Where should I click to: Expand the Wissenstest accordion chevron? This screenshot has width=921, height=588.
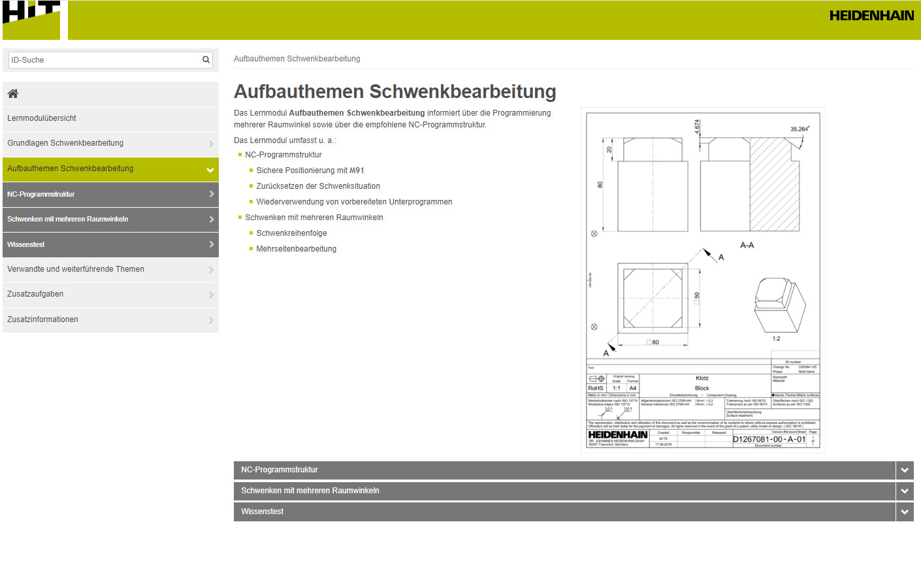pos(904,512)
